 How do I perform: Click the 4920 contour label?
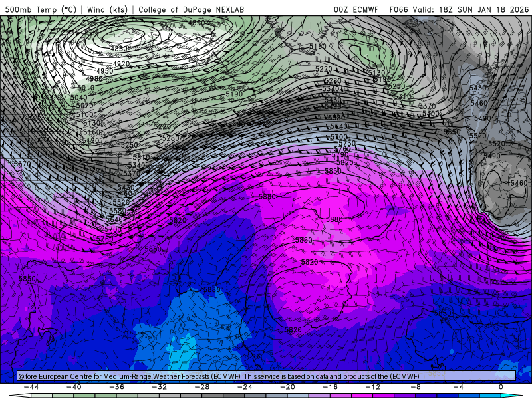pyautogui.click(x=121, y=64)
